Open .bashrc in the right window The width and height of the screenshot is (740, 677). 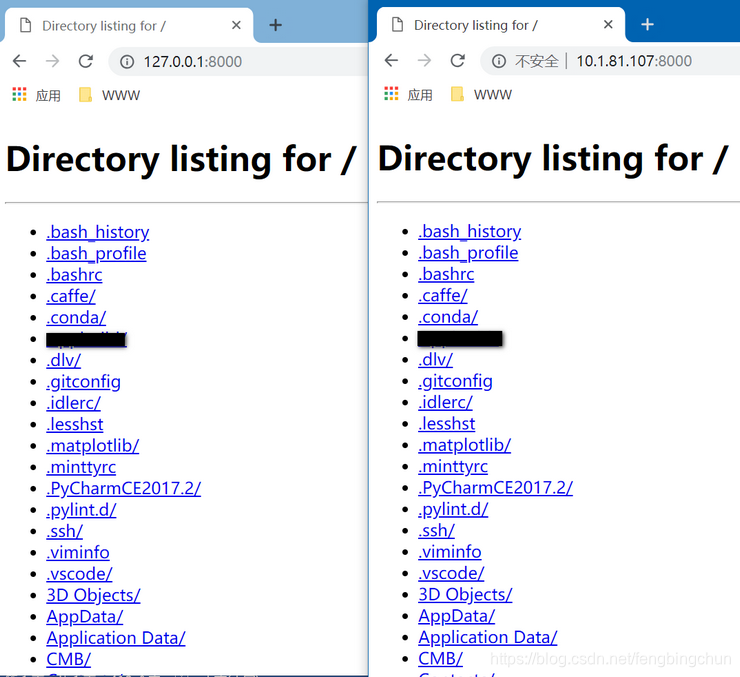click(446, 274)
